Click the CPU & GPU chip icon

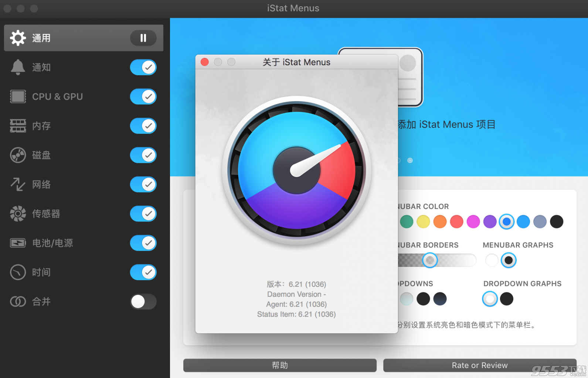(x=18, y=97)
